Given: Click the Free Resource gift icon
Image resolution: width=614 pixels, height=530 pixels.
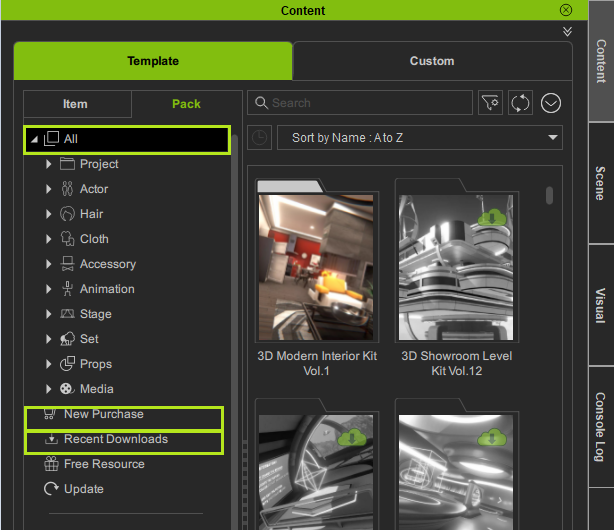Looking at the screenshot, I should (x=51, y=464).
